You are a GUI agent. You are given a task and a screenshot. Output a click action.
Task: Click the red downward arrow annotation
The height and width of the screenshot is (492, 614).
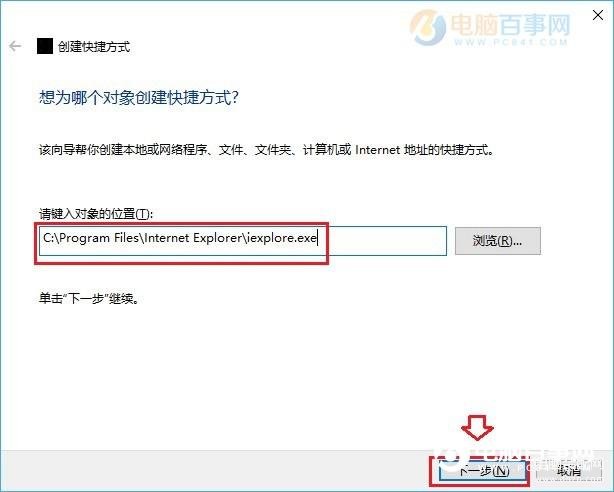point(477,427)
